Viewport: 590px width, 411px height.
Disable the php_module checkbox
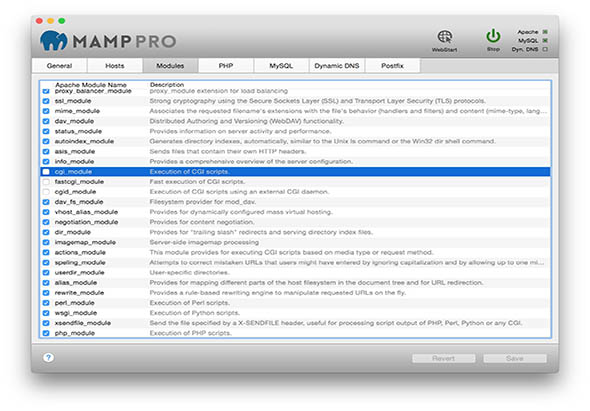(x=46, y=333)
